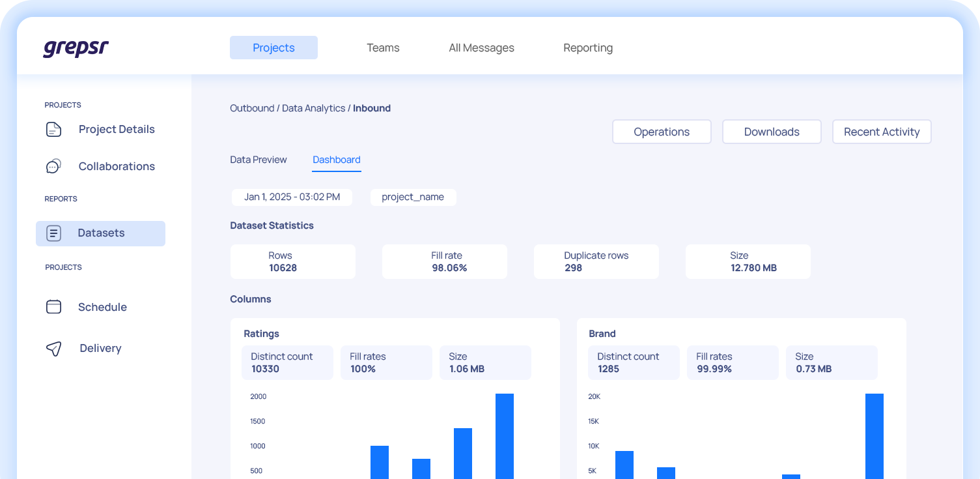Open the project_name filter selector
The image size is (980, 479).
413,197
